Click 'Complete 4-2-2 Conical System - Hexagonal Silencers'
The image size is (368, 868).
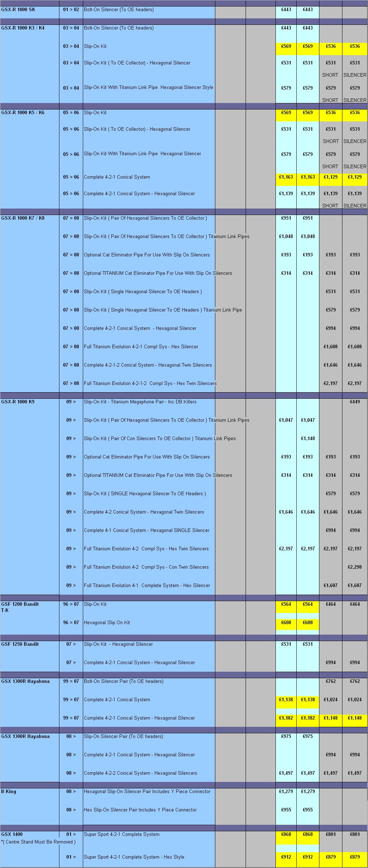[x=140, y=773]
